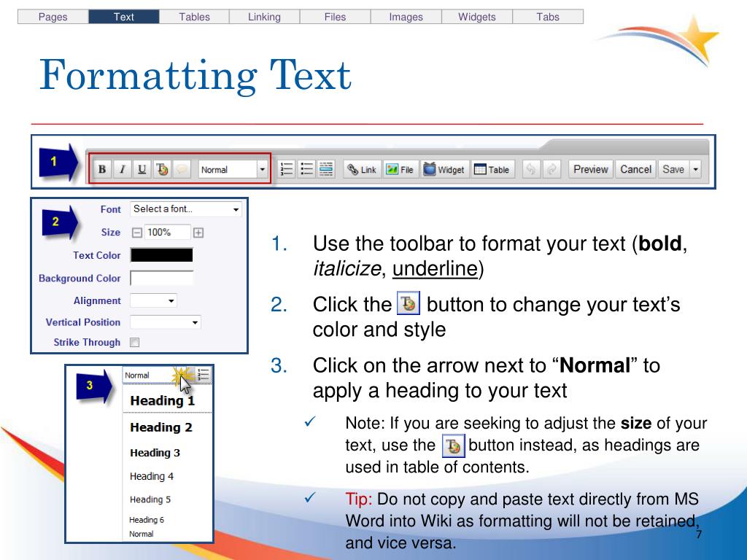747x560 pixels.
Task: Click the 100% size field
Action: 167,233
